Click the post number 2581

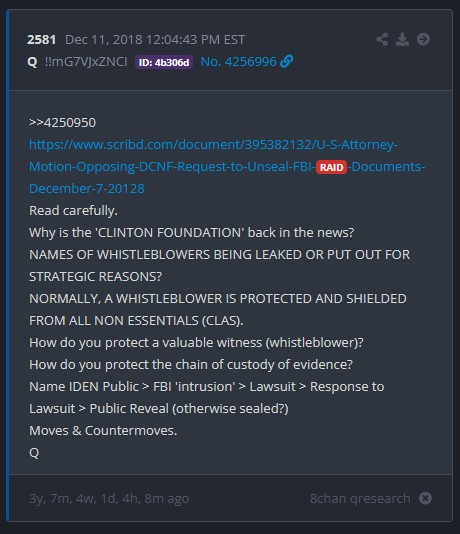click(x=42, y=40)
